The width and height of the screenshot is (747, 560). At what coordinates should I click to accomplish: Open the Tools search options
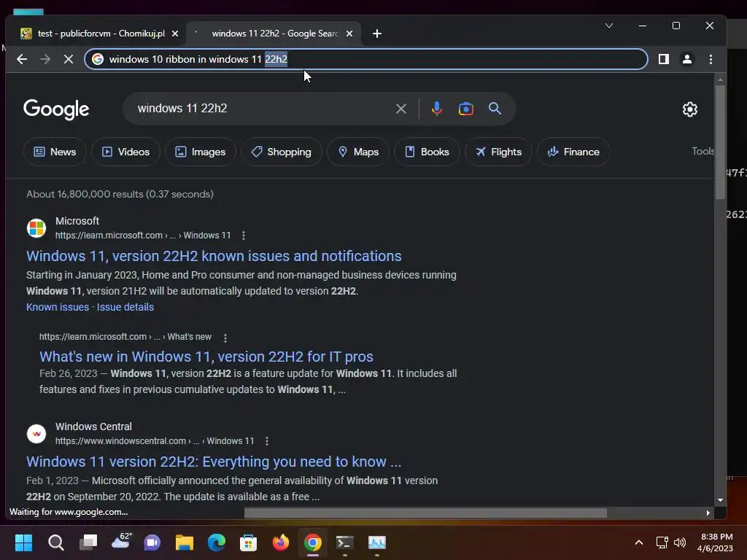pyautogui.click(x=703, y=151)
